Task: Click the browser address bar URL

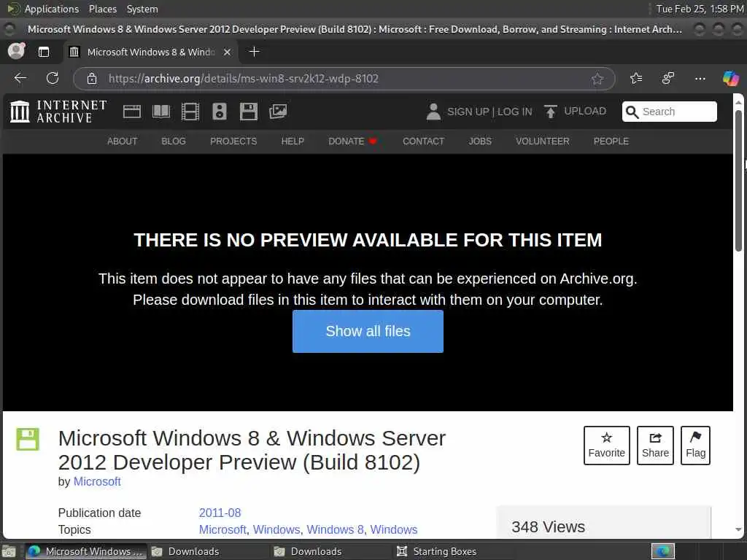Action: (x=244, y=79)
